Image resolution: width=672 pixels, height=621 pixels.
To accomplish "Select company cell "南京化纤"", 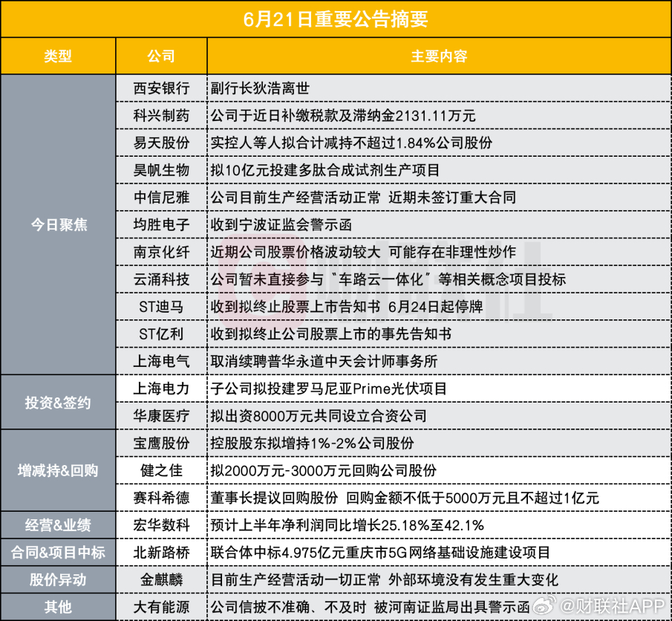I will 162,252.
